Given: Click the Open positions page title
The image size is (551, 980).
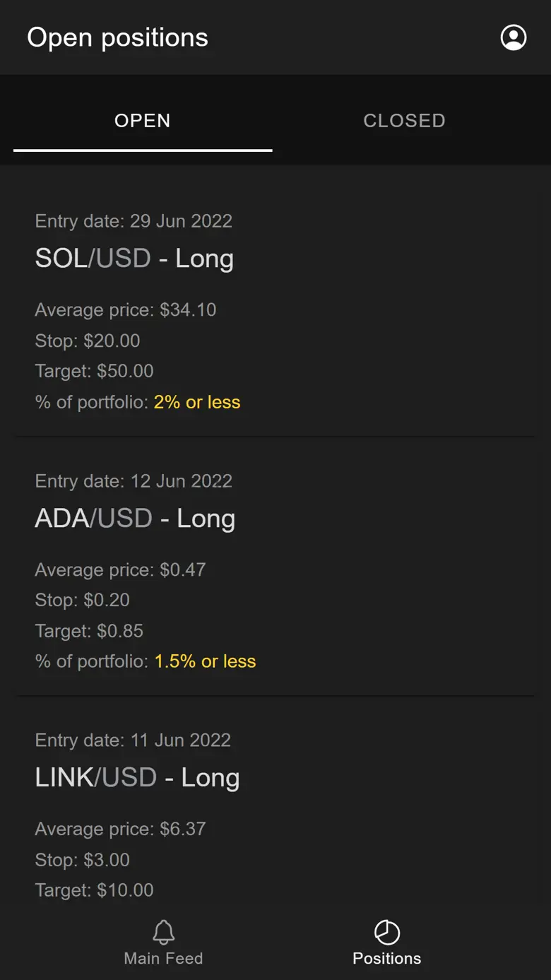Looking at the screenshot, I should [x=117, y=37].
